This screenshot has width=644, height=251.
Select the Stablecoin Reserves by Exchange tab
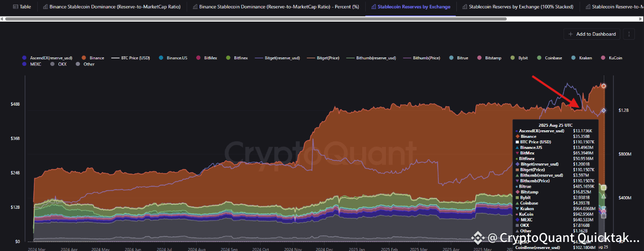tap(411, 7)
